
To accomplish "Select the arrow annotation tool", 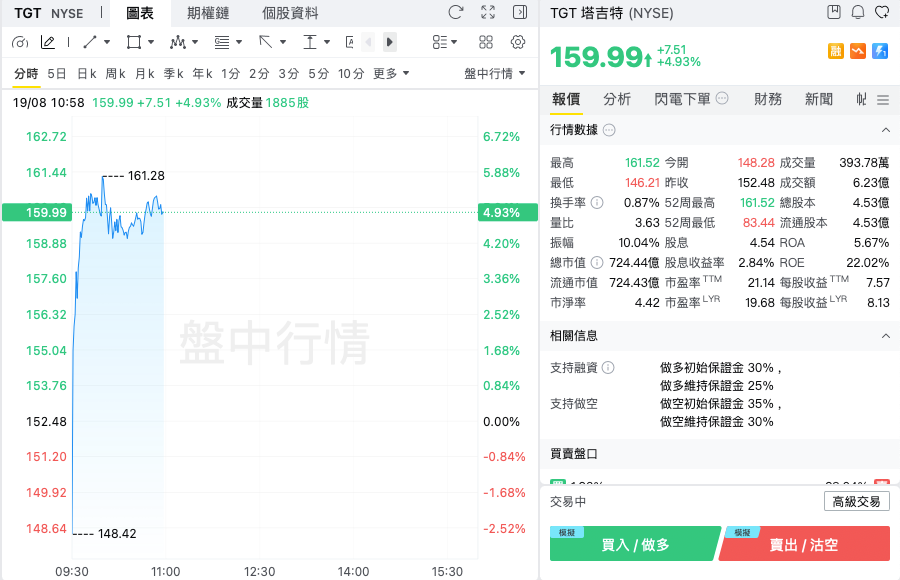I will click(x=266, y=42).
